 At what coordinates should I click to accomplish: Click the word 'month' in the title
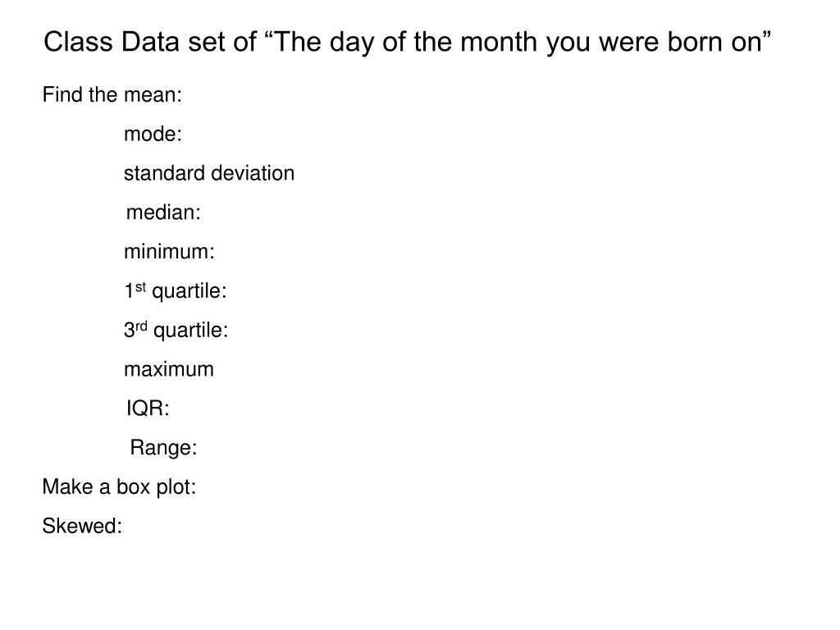[499, 43]
